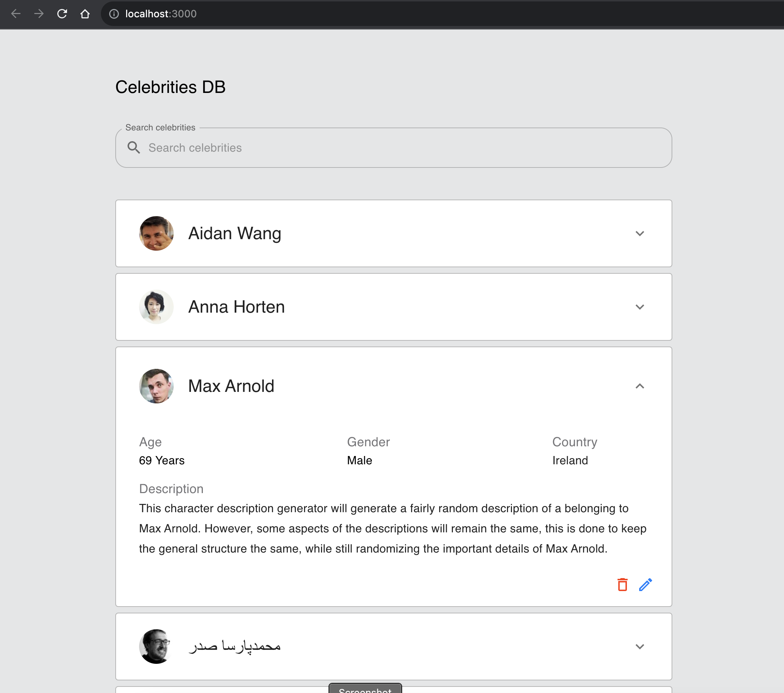
Task: Expand the Aidan Wang card
Action: click(640, 233)
